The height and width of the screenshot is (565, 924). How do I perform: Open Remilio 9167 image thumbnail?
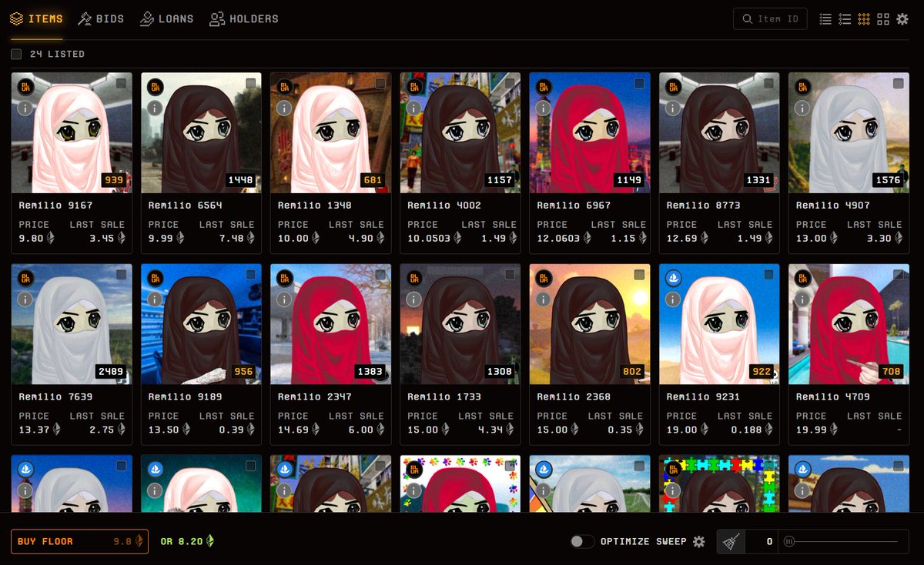72,132
